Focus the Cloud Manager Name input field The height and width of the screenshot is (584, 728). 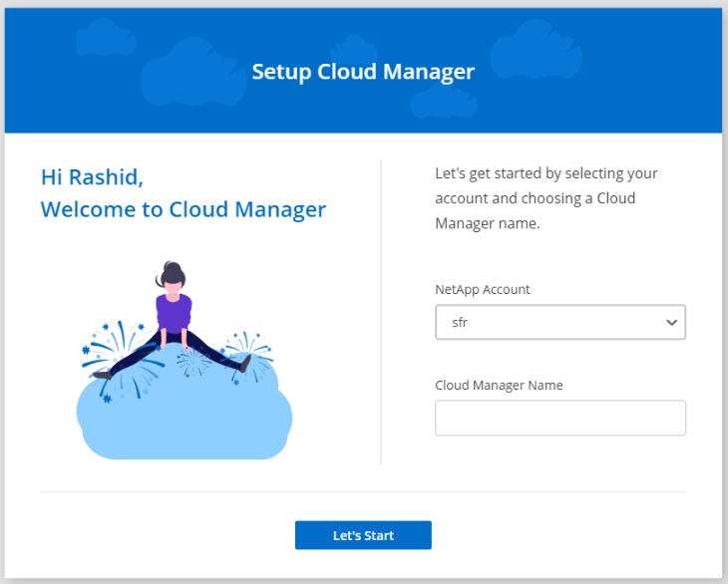tap(559, 418)
